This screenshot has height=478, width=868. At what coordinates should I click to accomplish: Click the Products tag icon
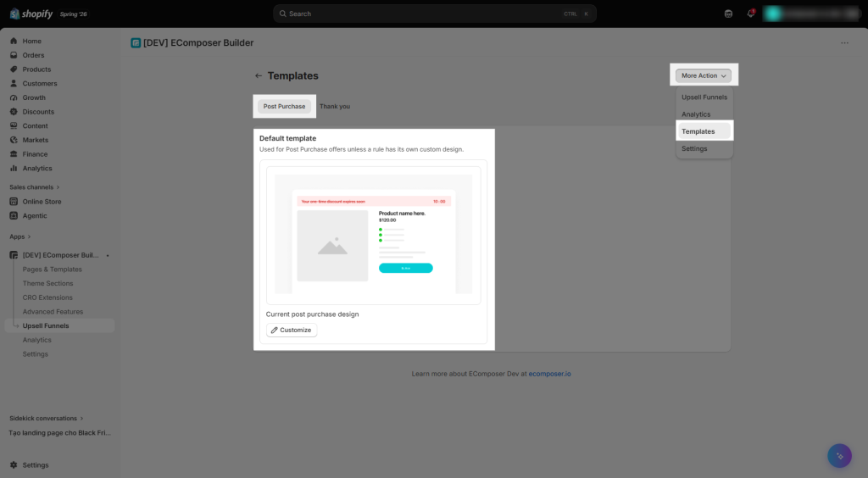(x=14, y=69)
